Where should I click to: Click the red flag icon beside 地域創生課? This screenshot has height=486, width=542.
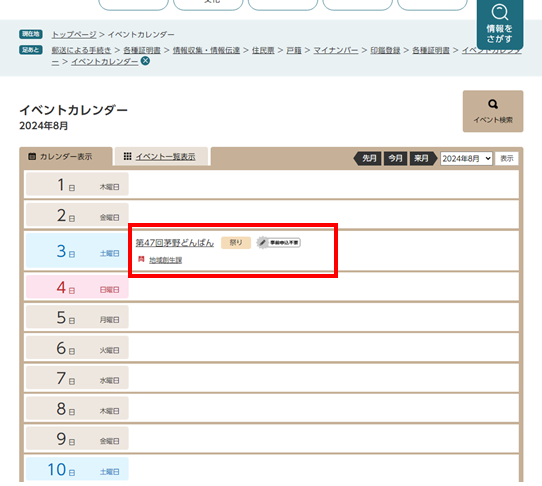click(x=141, y=259)
